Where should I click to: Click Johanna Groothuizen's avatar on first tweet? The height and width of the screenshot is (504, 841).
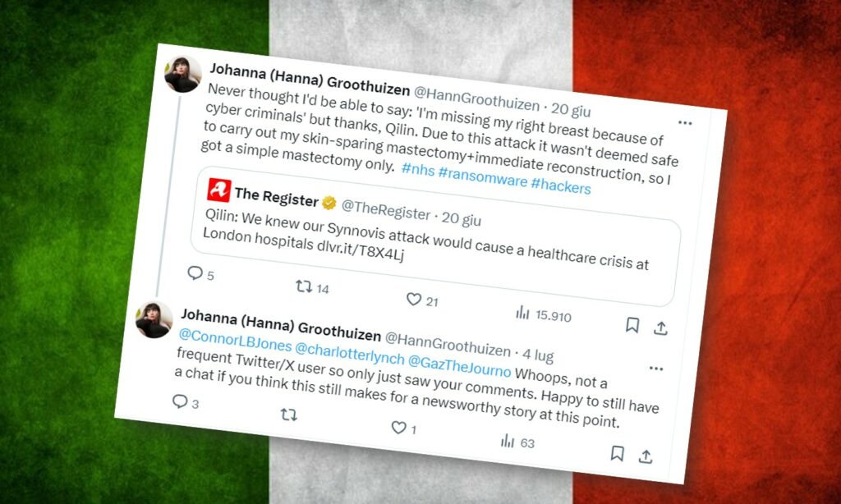click(182, 74)
